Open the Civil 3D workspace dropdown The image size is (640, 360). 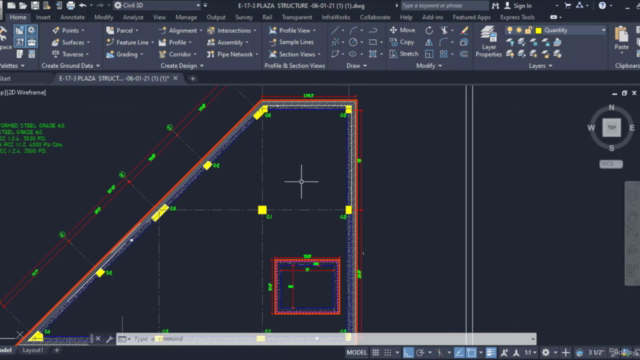(x=198, y=5)
